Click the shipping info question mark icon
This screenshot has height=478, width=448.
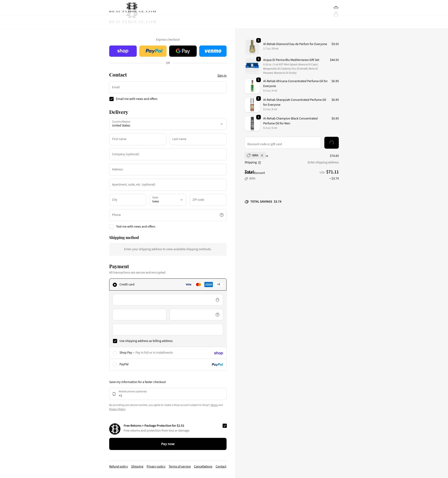(x=259, y=162)
